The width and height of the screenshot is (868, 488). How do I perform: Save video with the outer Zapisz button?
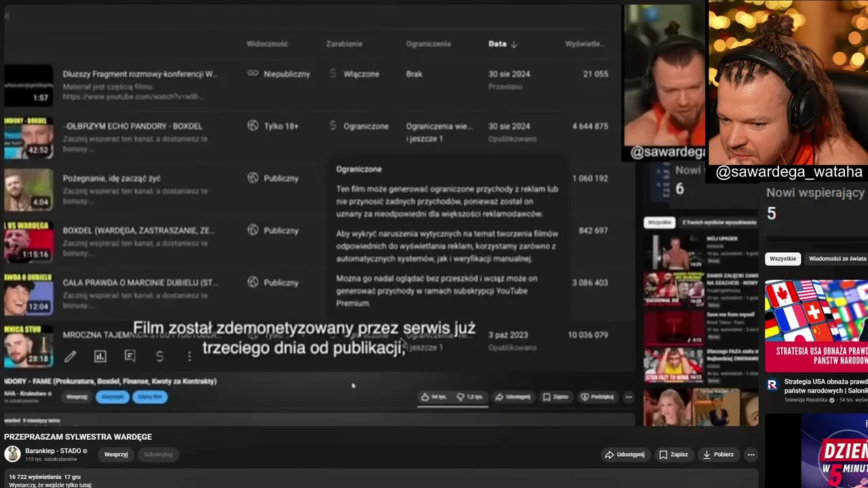[673, 454]
